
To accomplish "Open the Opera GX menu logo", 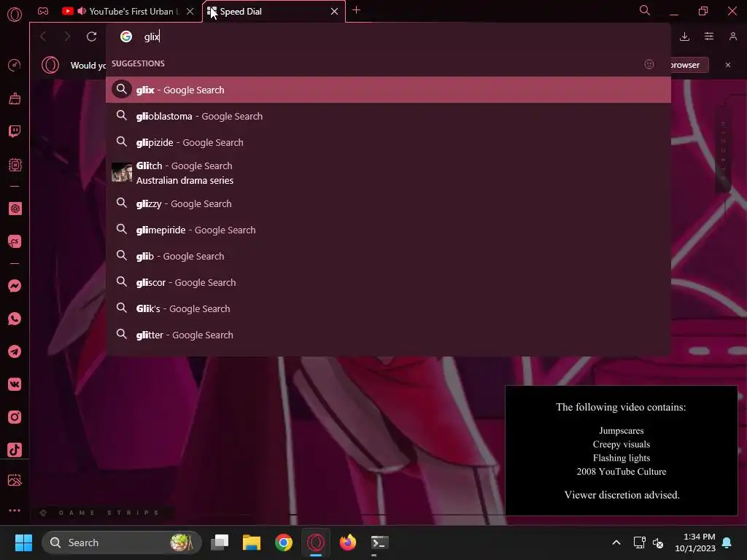I will click(15, 15).
